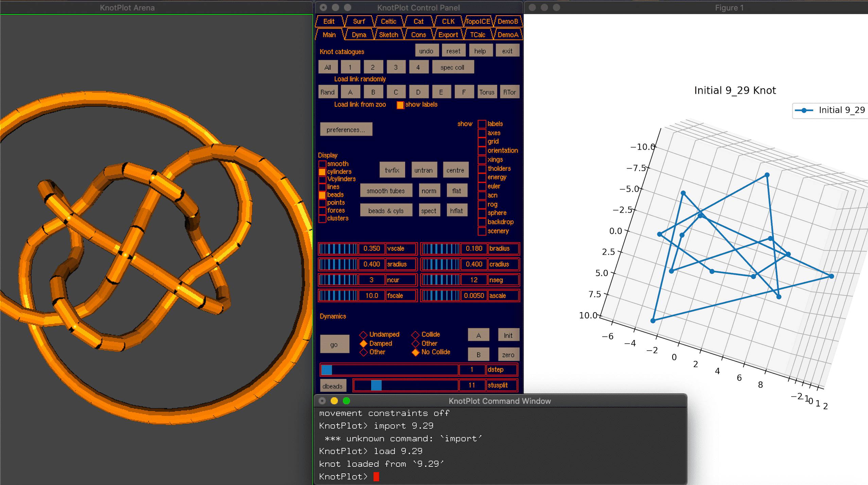
Task: Load a Torus link
Action: click(x=487, y=92)
